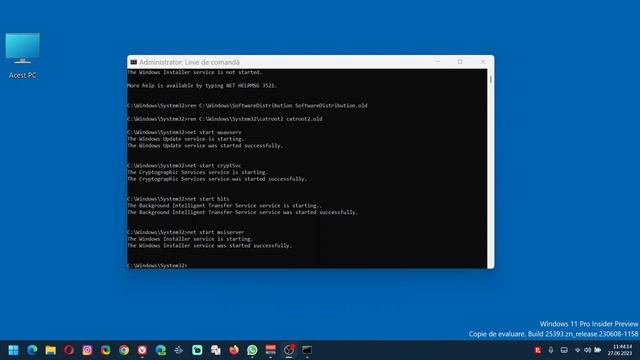Select the Acest PC desktop icon
This screenshot has height=360, width=640.
point(22,56)
